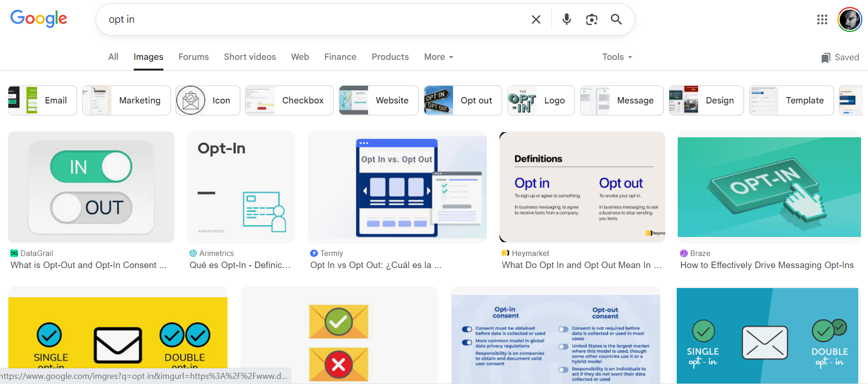Select the All results tab
The width and height of the screenshot is (868, 384).
click(113, 57)
